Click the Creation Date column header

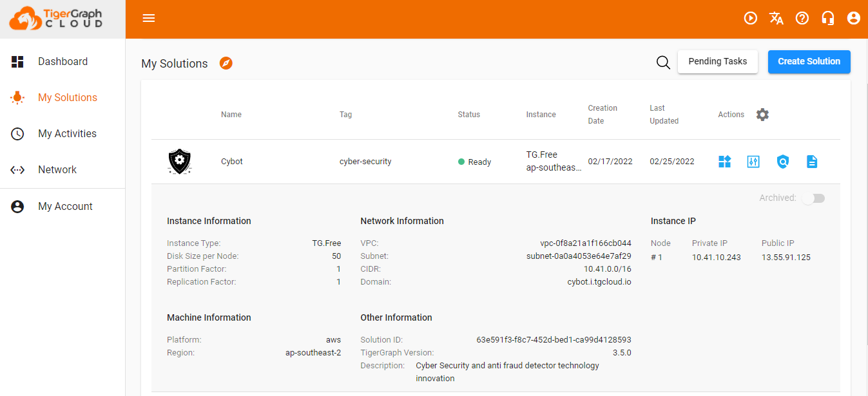(603, 115)
